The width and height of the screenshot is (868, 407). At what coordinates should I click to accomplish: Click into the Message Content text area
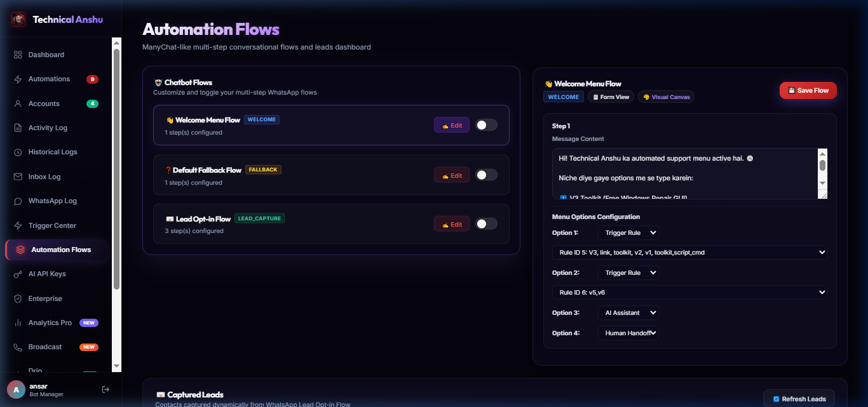click(685, 173)
